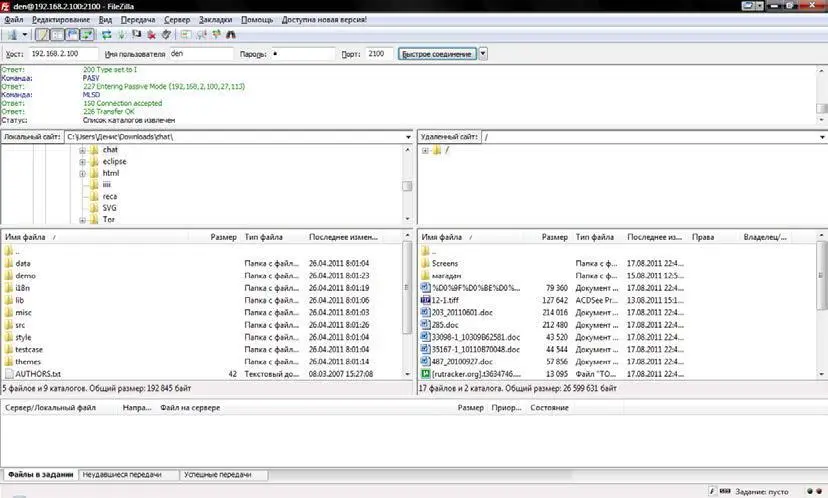
Task: Open the Помощь menu
Action: tap(257, 20)
